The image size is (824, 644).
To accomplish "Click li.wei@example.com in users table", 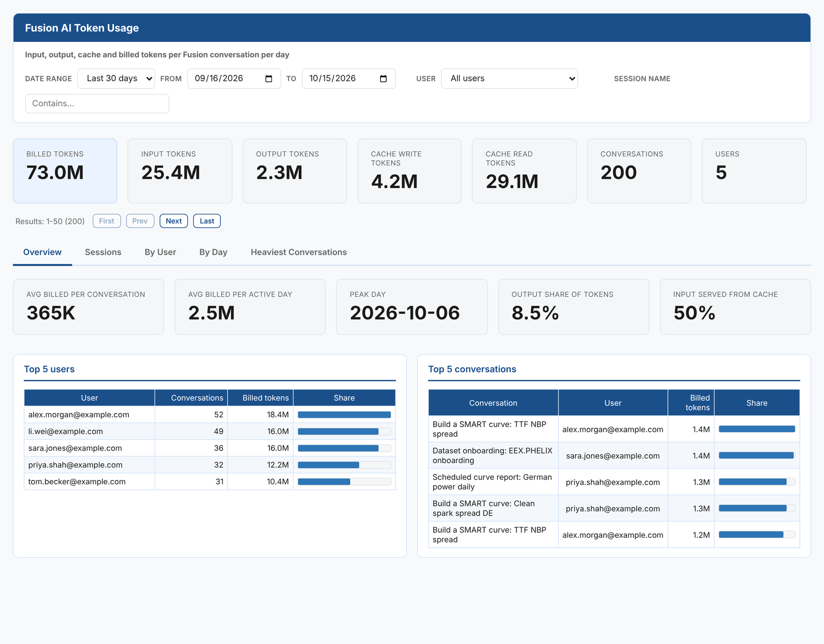I will (65, 431).
